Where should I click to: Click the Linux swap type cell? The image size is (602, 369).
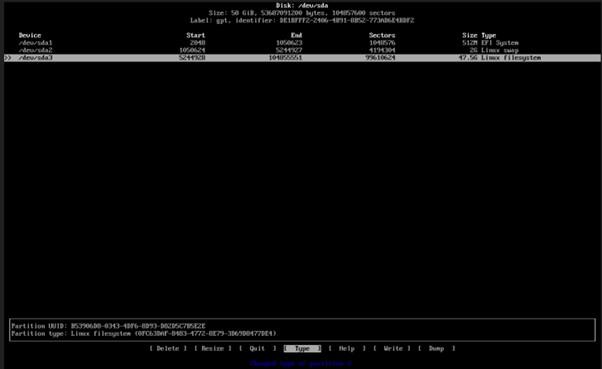[x=500, y=50]
